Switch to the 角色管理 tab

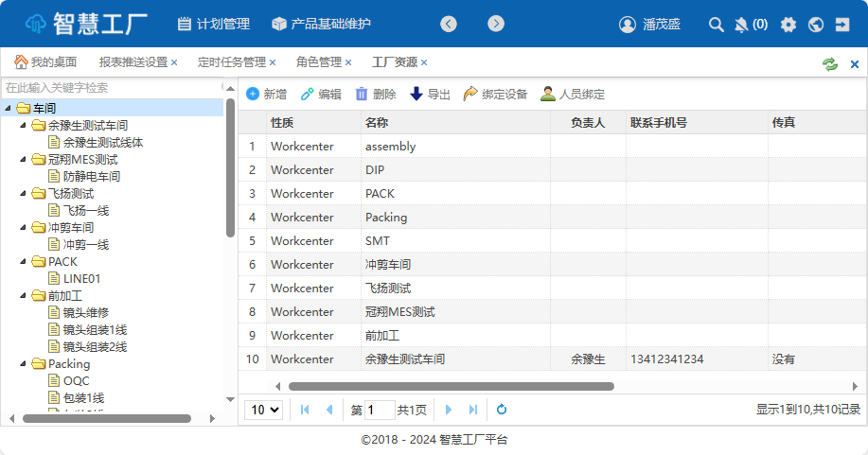(x=318, y=62)
